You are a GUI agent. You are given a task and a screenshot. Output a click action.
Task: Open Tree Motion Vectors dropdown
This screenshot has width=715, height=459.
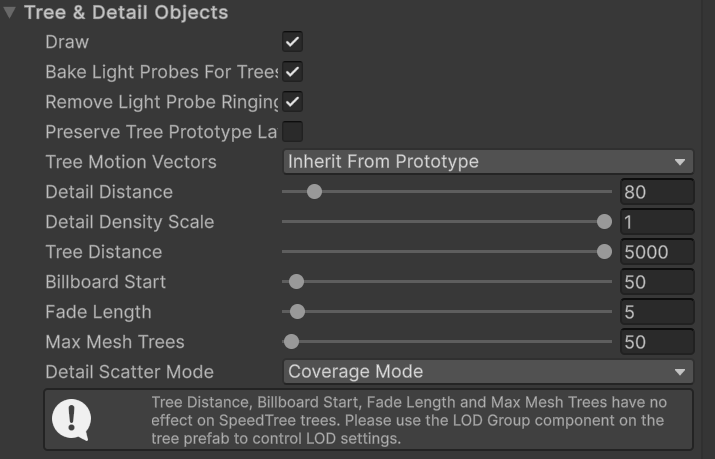(x=488, y=162)
